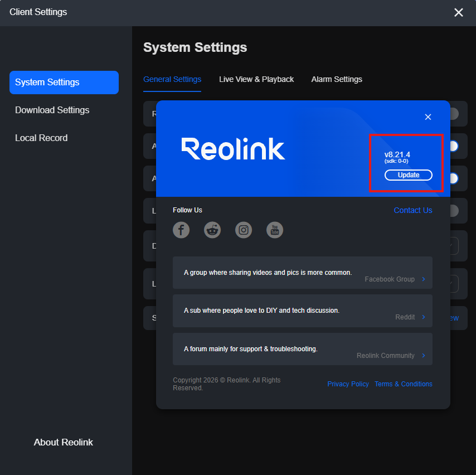Toggle the first partially hidden switch
The height and width of the screenshot is (475, 476).
pyautogui.click(x=454, y=114)
